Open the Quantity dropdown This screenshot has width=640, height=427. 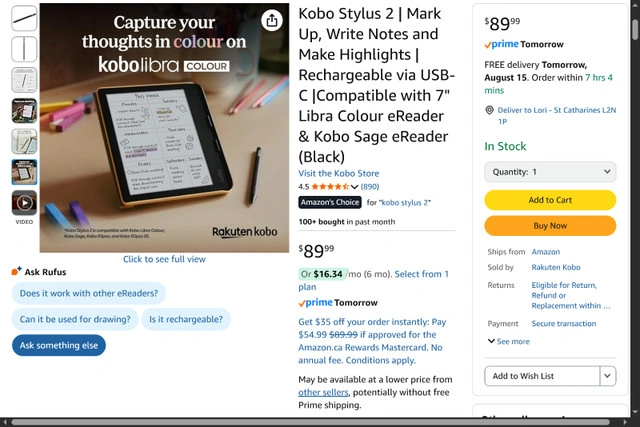pos(550,172)
